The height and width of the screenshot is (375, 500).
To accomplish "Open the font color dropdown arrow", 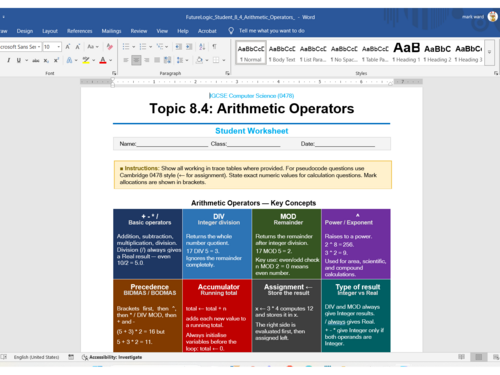I will pos(111,60).
